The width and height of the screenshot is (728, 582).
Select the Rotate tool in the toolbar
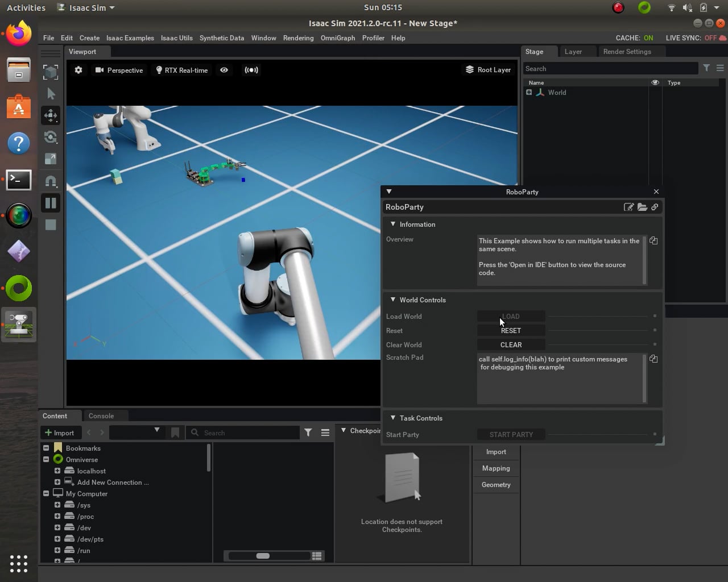pos(51,137)
